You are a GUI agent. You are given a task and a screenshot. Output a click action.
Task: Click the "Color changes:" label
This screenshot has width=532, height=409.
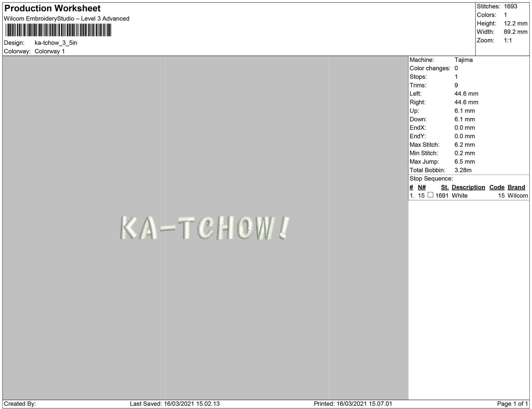(x=430, y=68)
